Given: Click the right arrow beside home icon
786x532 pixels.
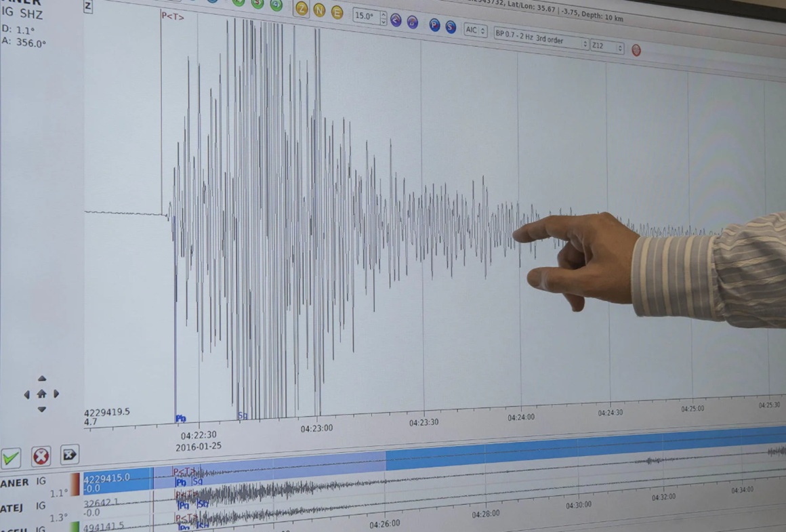Looking at the screenshot, I should tap(57, 394).
